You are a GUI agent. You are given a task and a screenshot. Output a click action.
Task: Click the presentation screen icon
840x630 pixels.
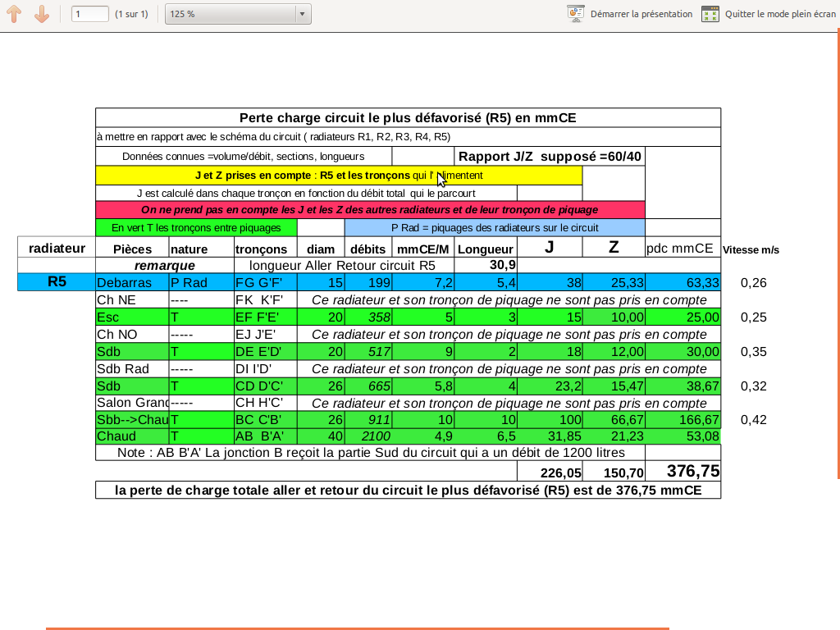pyautogui.click(x=575, y=14)
